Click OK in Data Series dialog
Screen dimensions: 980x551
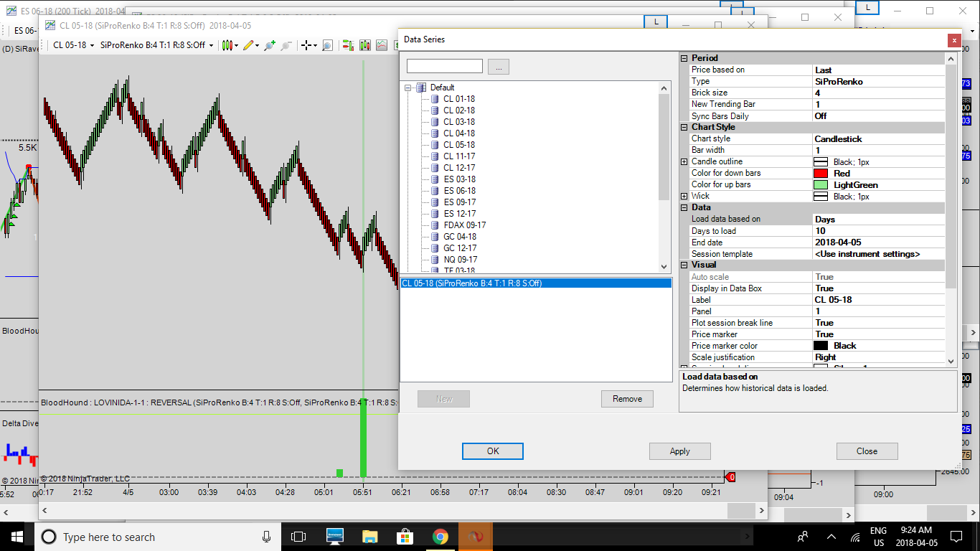point(493,451)
